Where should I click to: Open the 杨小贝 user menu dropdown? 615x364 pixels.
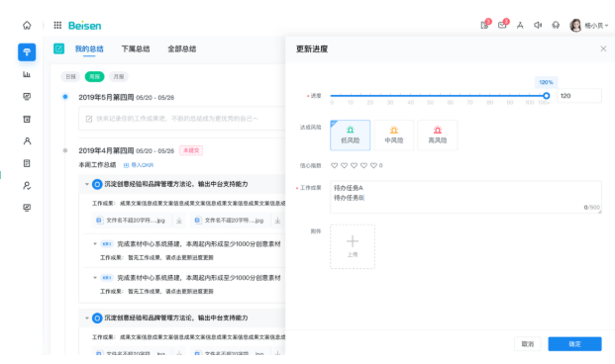pos(596,26)
